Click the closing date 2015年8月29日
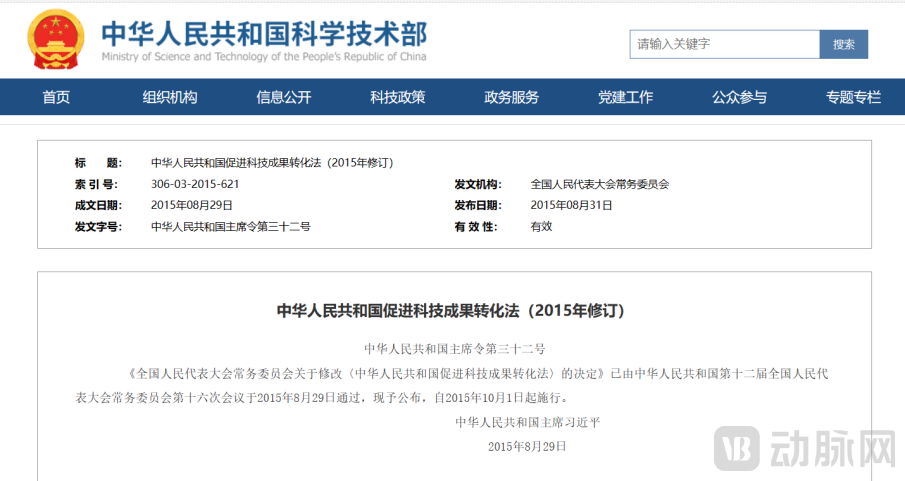 pos(527,446)
